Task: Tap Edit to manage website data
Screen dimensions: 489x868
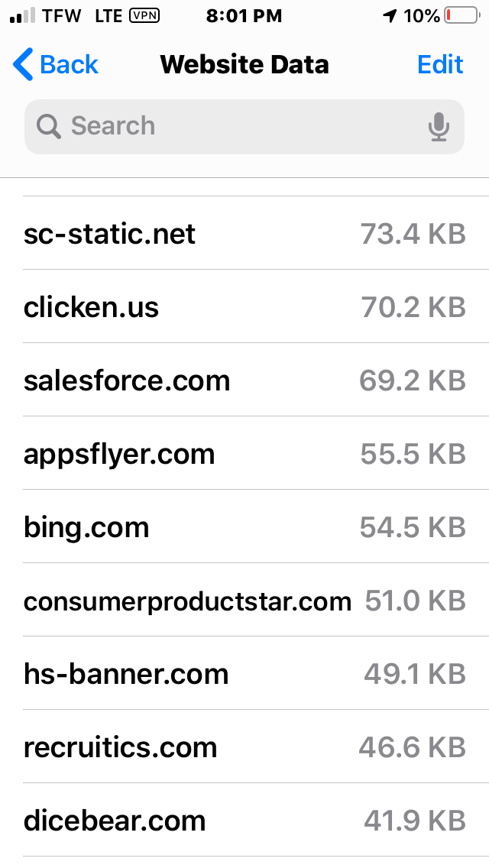Action: click(439, 64)
